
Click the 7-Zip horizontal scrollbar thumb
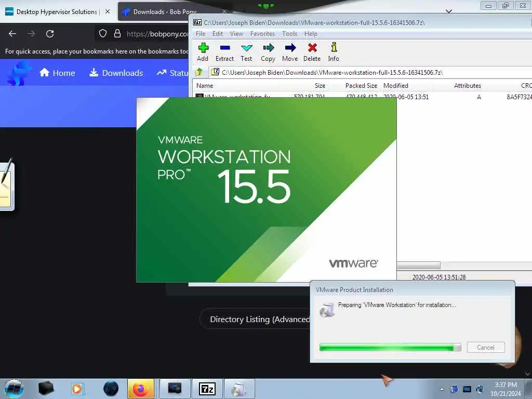coord(418,265)
